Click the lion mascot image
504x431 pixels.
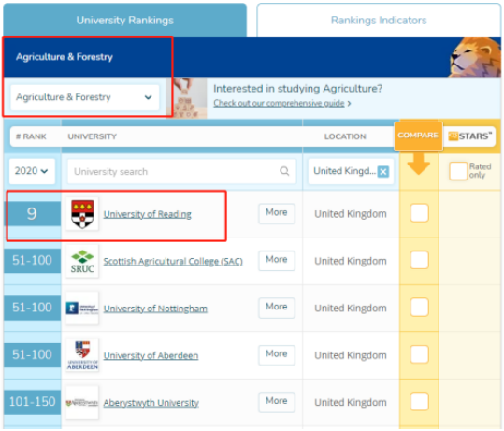point(475,57)
